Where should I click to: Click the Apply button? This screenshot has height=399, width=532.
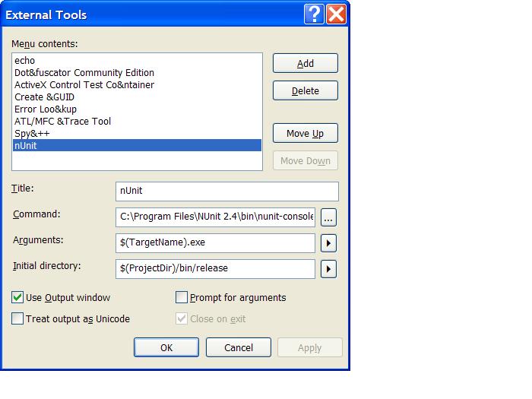(x=310, y=347)
